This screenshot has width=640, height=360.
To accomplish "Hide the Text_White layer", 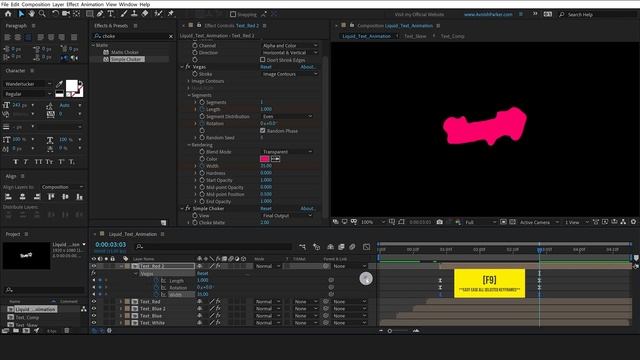I will pyautogui.click(x=94, y=322).
